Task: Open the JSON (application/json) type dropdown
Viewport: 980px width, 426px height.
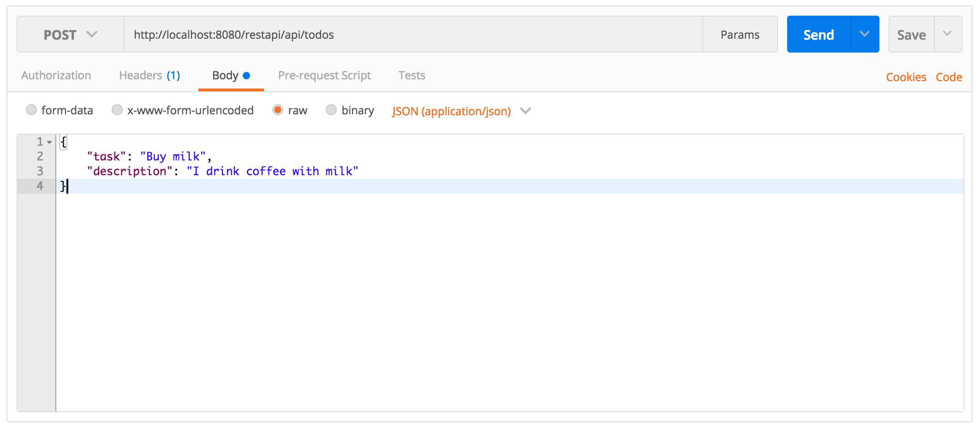Action: [x=461, y=111]
